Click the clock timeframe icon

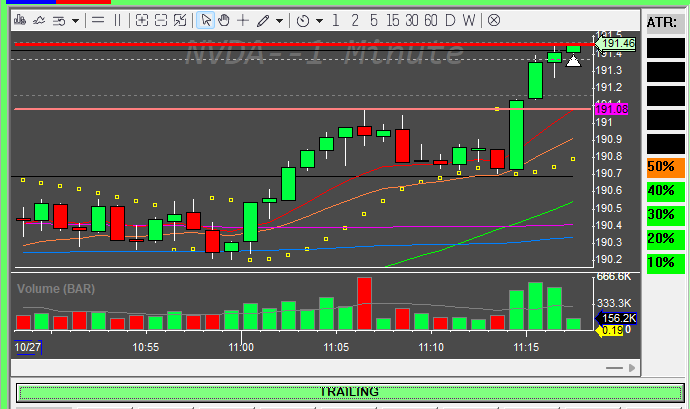[x=303, y=21]
